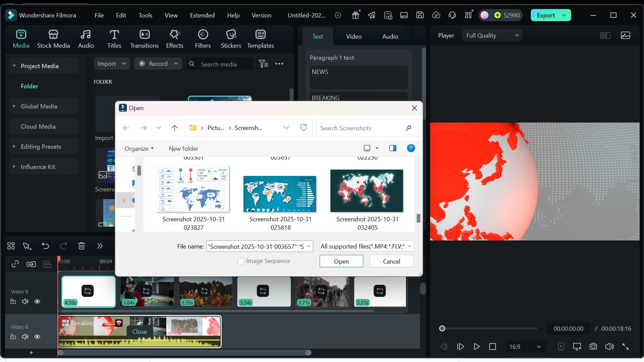
Task: Open the dialog help button
Action: (411, 148)
